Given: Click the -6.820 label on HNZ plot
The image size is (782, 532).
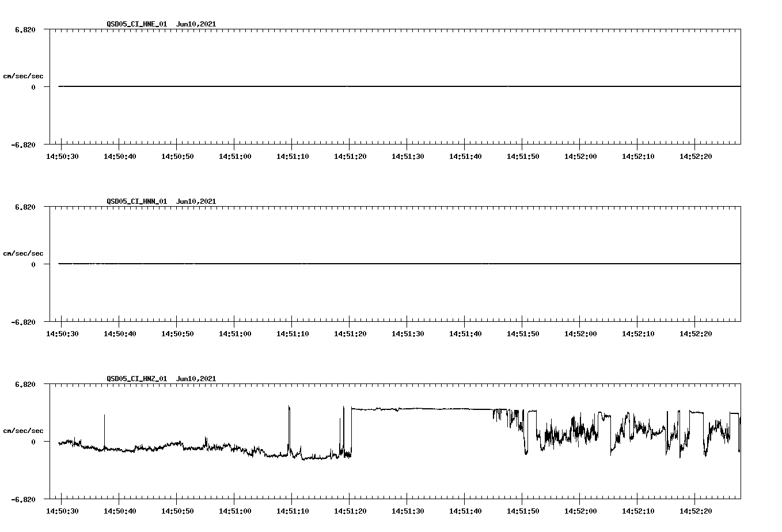Looking at the screenshot, I should tap(23, 499).
